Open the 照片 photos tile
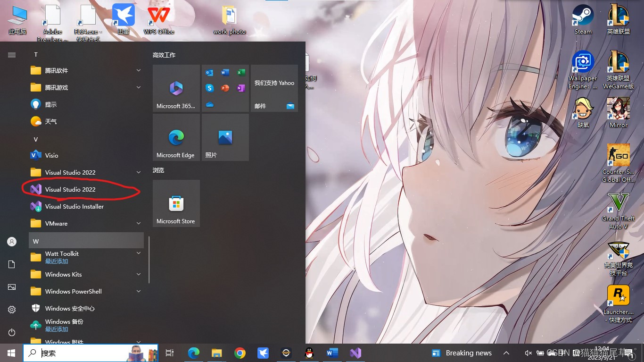 (x=225, y=137)
